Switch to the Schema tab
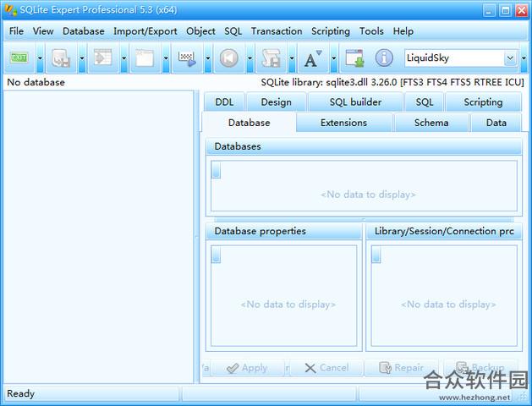This screenshot has width=532, height=406. click(431, 123)
